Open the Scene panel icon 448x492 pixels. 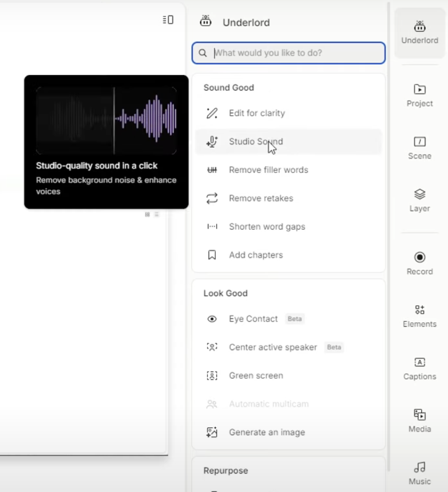coord(420,142)
